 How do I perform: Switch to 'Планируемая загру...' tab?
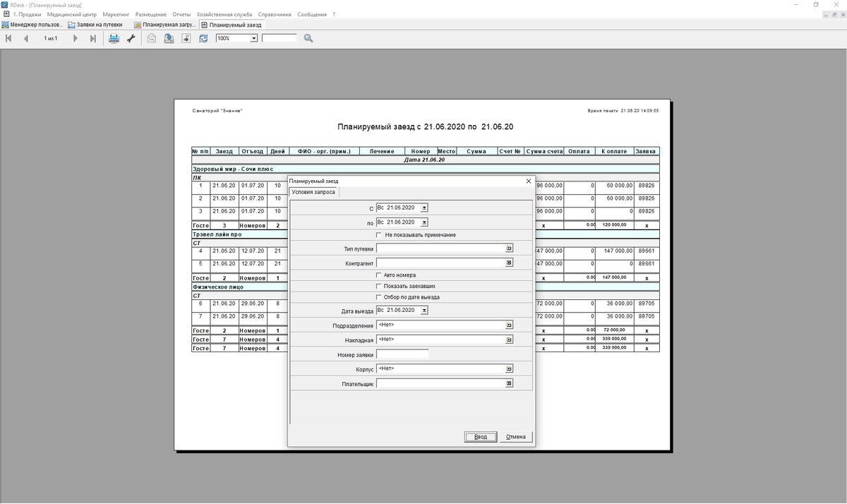[164, 25]
